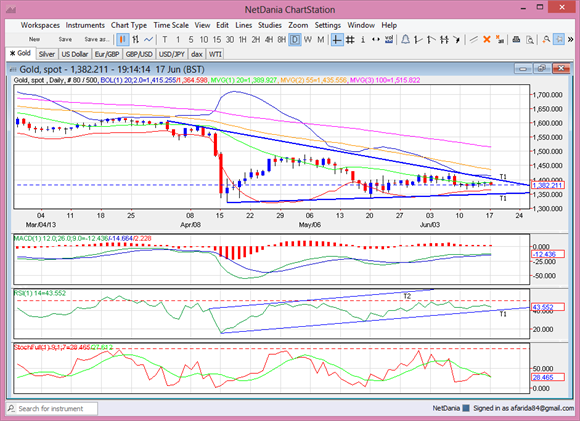
Task: Click the Save workspace button
Action: pos(65,39)
